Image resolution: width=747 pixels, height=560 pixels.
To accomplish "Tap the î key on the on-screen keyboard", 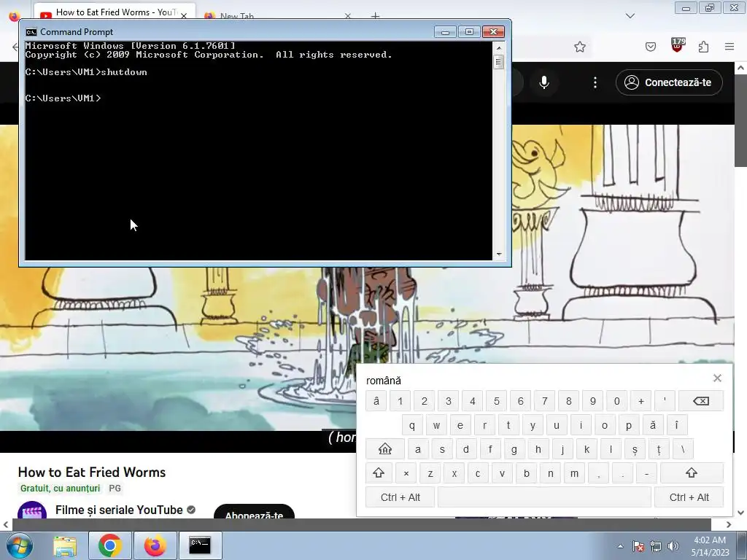I will (x=676, y=425).
